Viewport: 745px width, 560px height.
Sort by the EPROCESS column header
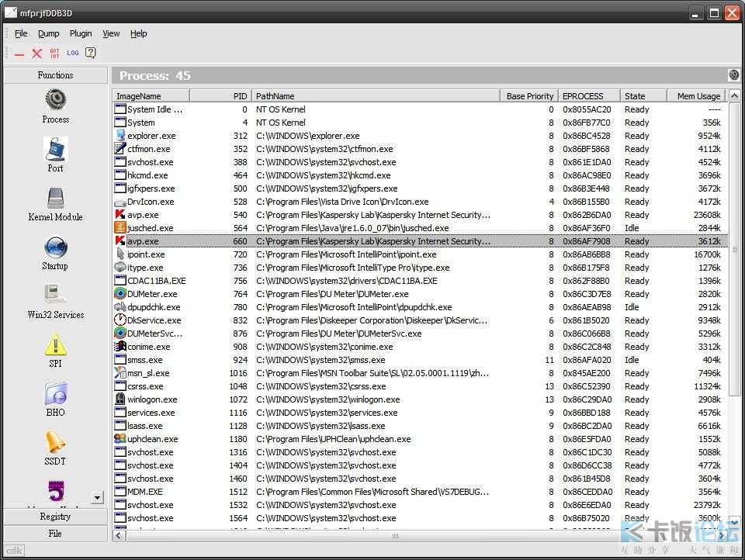(x=589, y=96)
